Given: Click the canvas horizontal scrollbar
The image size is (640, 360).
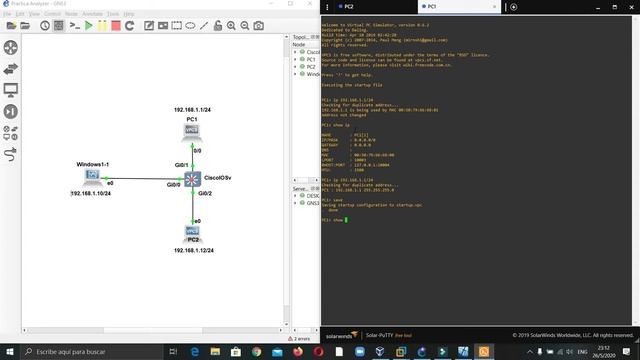Looking at the screenshot, I should coord(153,330).
